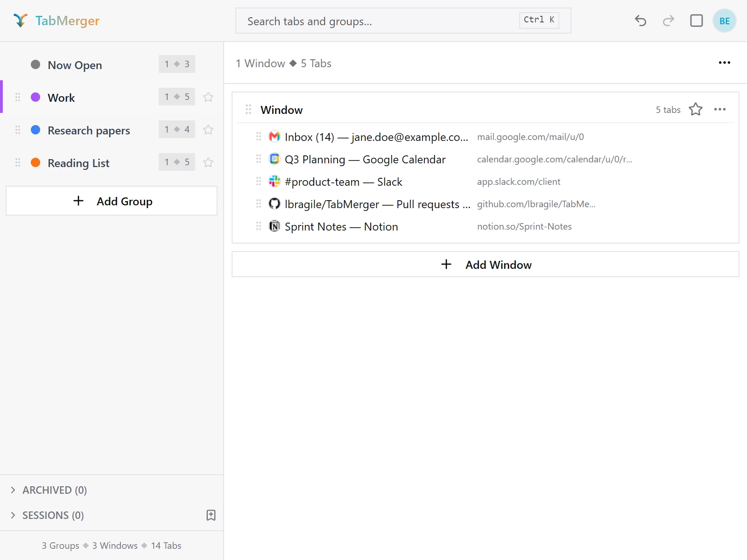The image size is (747, 560).
Task: Select the Reading List group
Action: click(112, 162)
